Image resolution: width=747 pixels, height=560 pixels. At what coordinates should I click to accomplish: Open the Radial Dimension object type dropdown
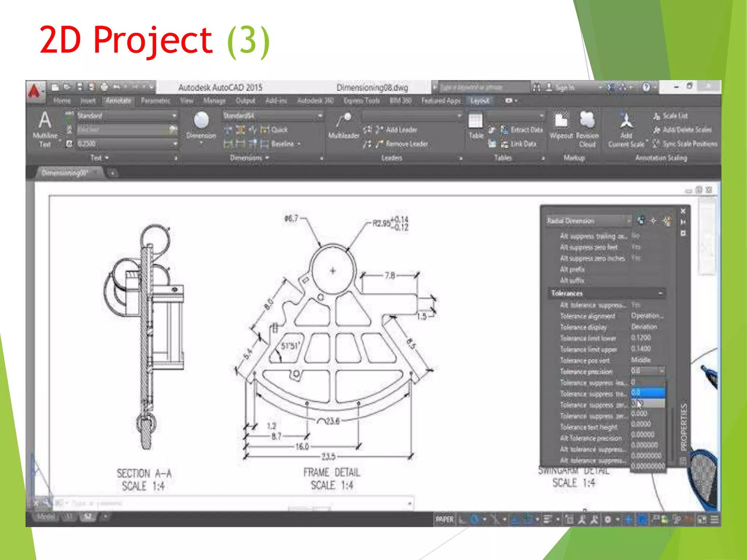tap(589, 221)
